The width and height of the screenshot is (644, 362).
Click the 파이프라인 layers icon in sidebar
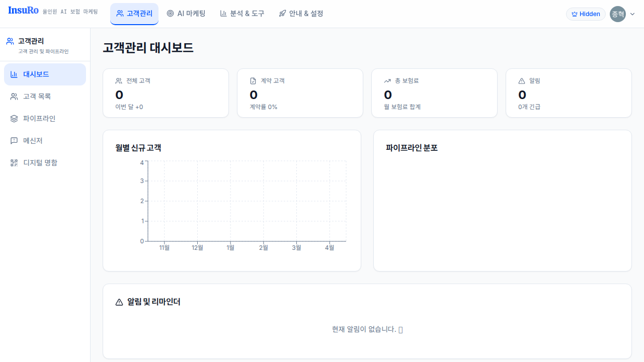(14, 119)
